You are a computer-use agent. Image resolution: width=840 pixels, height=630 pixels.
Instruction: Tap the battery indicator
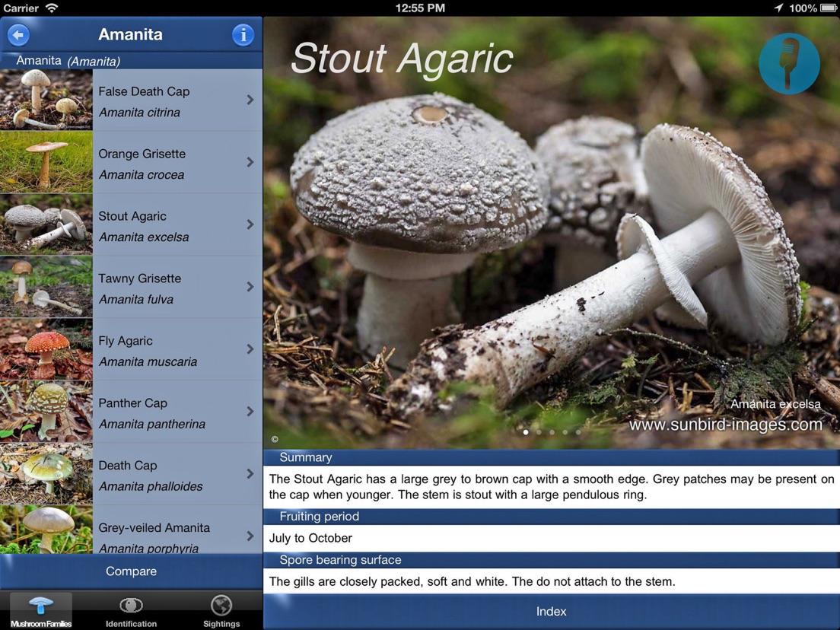[x=829, y=8]
